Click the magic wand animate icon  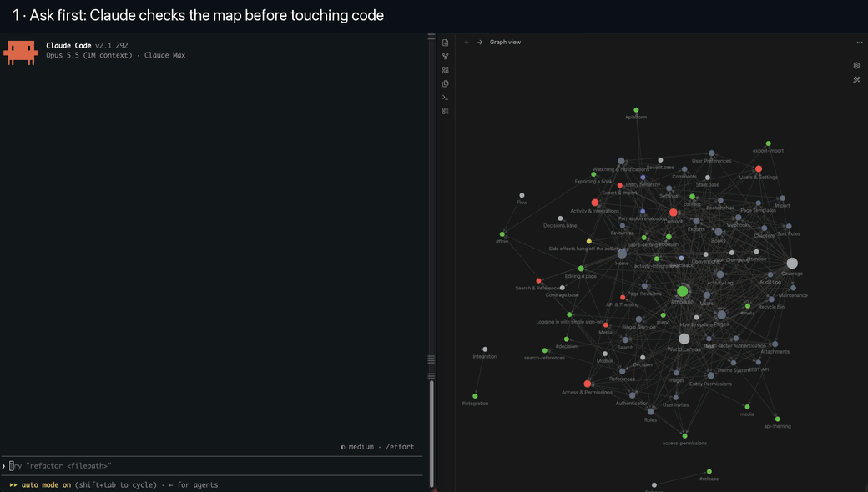(x=856, y=80)
